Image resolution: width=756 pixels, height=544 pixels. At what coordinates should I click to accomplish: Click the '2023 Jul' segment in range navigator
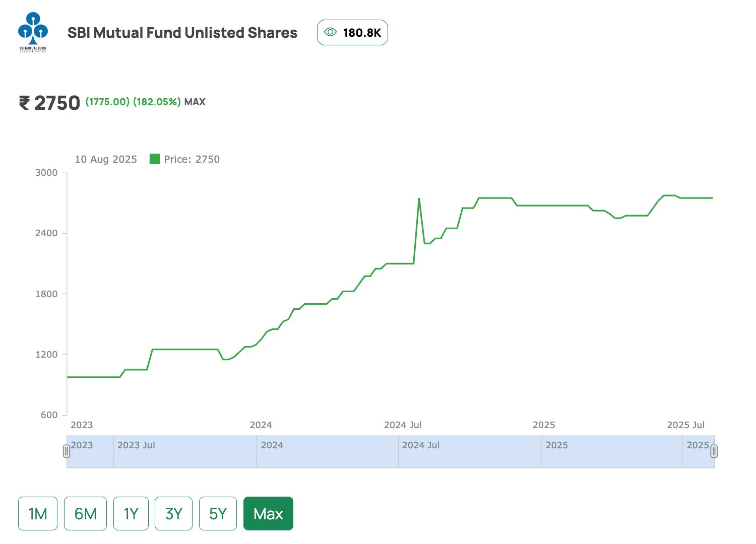pos(184,451)
